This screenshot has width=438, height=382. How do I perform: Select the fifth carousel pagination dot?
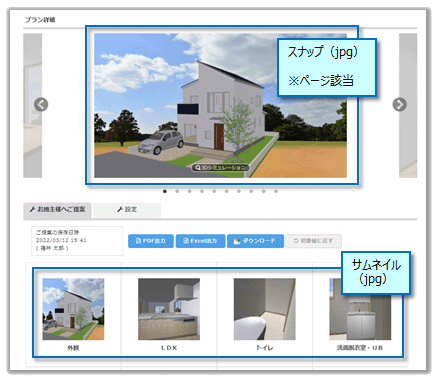[214, 191]
